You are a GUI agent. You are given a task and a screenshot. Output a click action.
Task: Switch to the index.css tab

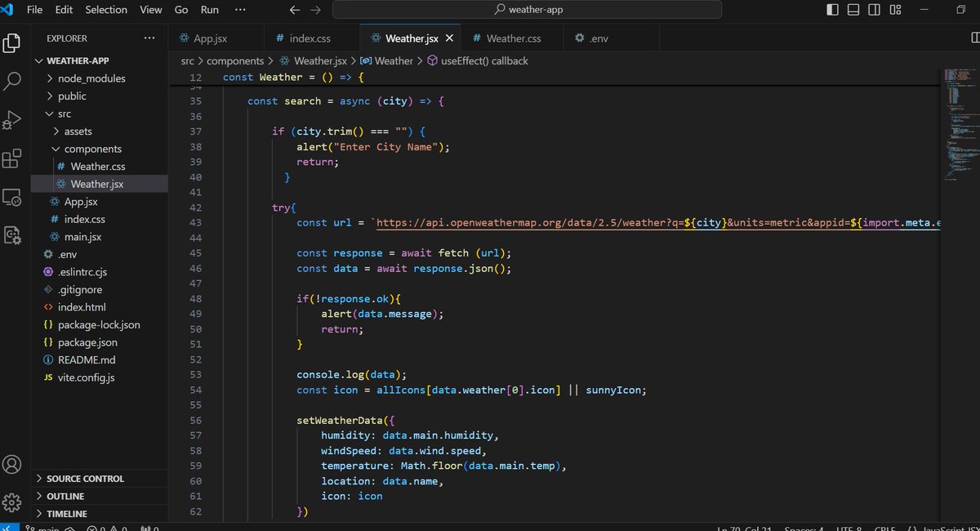(312, 38)
